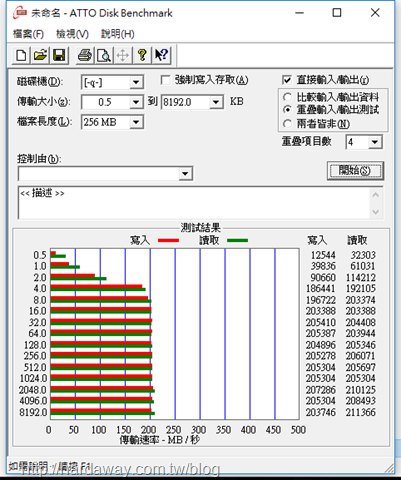The height and width of the screenshot is (480, 401).
Task: Expand transfer size 8192.0 dropdown
Action: 216,102
